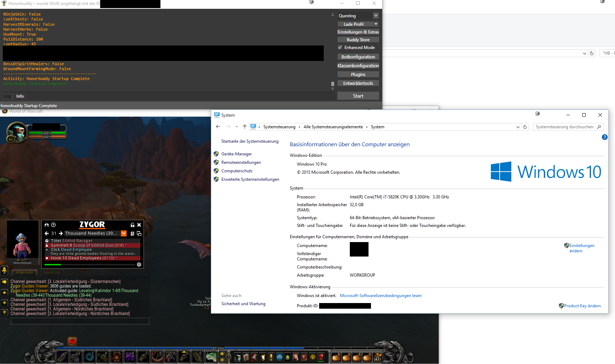This screenshot has width=615, height=364.
Task: Open Klassenkonfiguration in Honorbuddy
Action: click(358, 66)
